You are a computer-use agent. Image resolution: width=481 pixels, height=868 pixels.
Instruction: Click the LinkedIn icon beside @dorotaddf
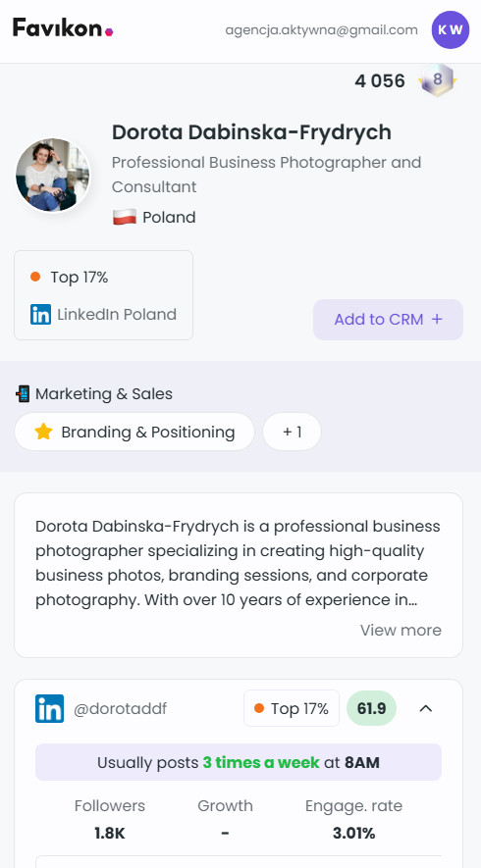[49, 708]
